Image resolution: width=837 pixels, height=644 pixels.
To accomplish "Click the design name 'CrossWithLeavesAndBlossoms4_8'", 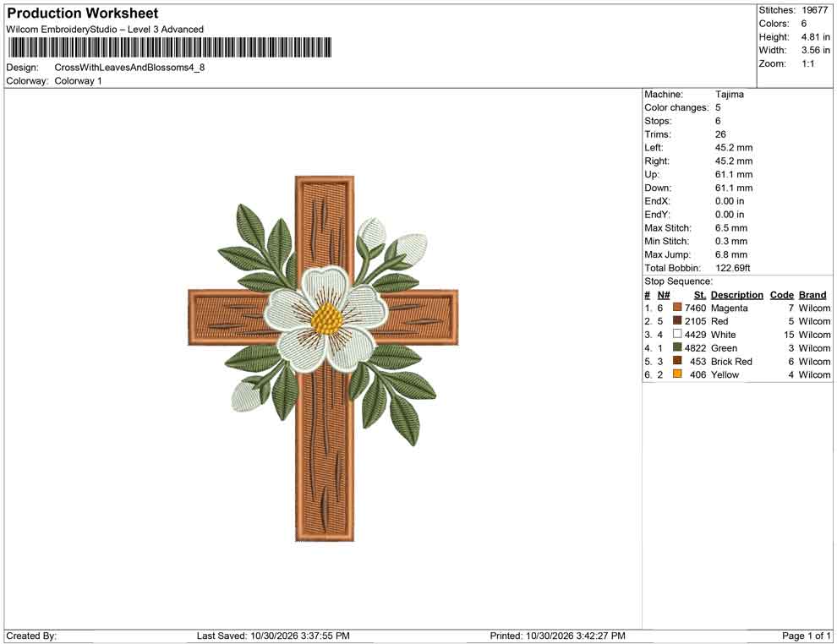I will (x=129, y=68).
